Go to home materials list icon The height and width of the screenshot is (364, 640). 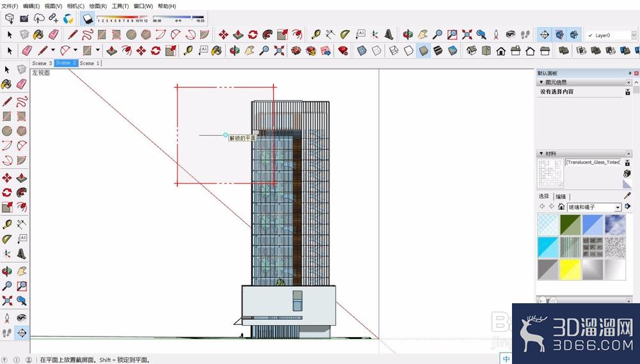561,207
